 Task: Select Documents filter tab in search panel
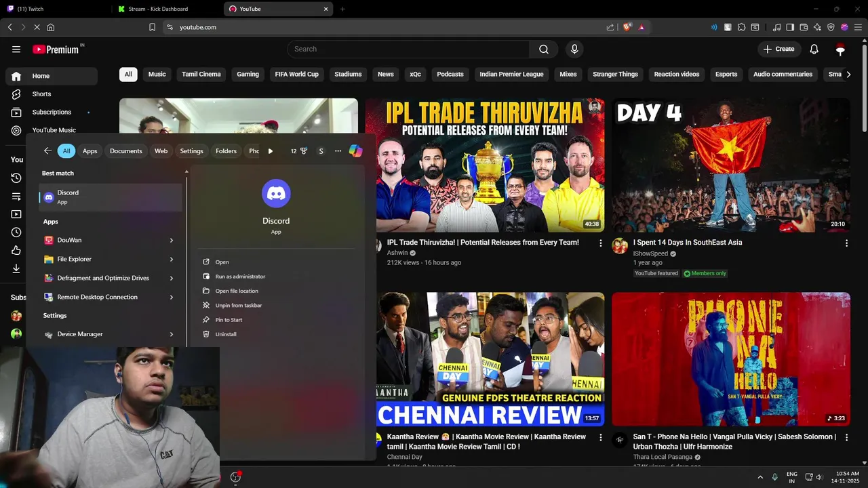point(126,151)
